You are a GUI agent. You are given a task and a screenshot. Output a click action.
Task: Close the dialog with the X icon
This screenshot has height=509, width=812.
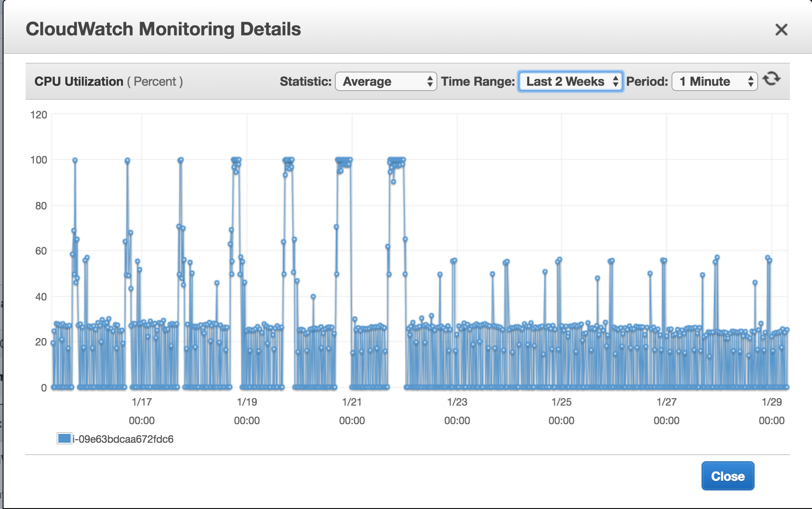click(x=781, y=30)
